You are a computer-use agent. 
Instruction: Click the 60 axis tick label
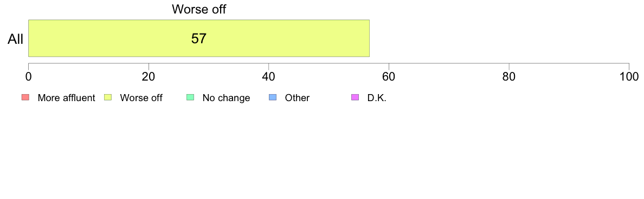(389, 77)
